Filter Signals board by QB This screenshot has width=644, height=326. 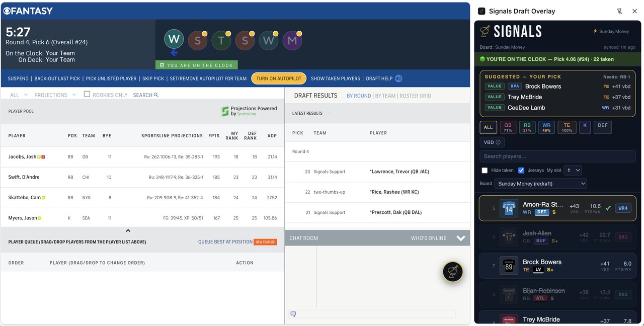[x=508, y=127]
